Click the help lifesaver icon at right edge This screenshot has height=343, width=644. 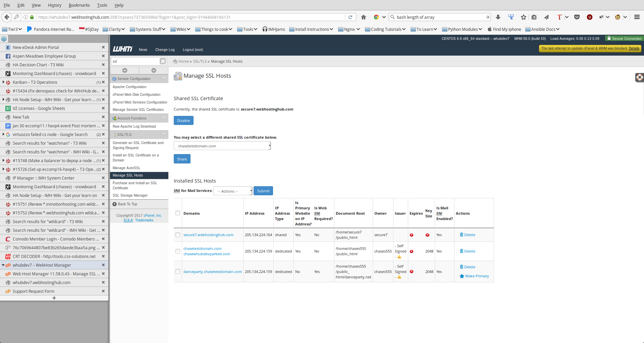pos(639,77)
